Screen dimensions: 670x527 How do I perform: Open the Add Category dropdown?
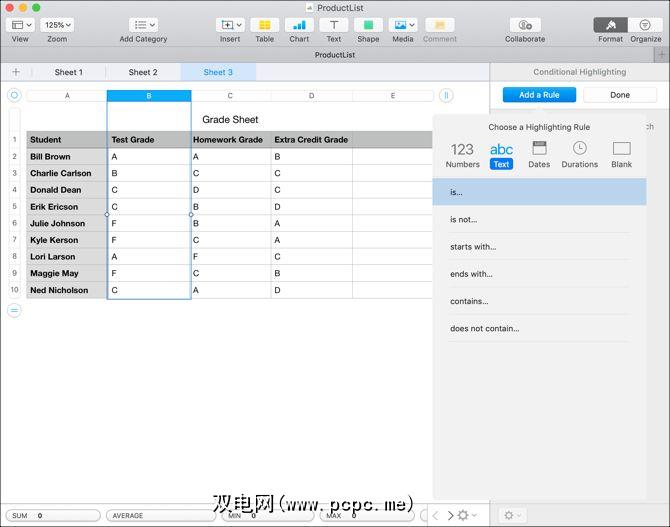coord(143,25)
